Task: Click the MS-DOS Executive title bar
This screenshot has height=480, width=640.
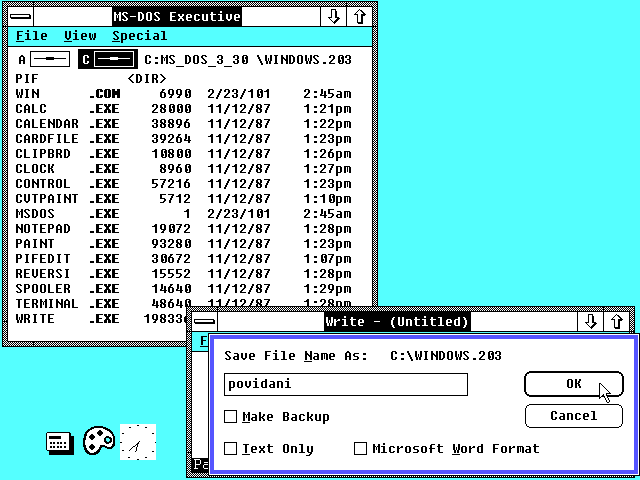Action: coord(177,17)
